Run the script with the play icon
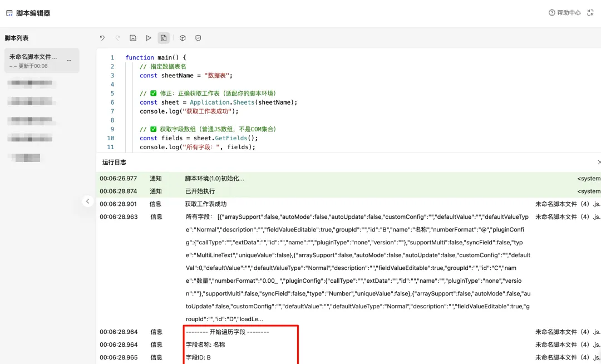This screenshot has height=364, width=601. click(149, 38)
